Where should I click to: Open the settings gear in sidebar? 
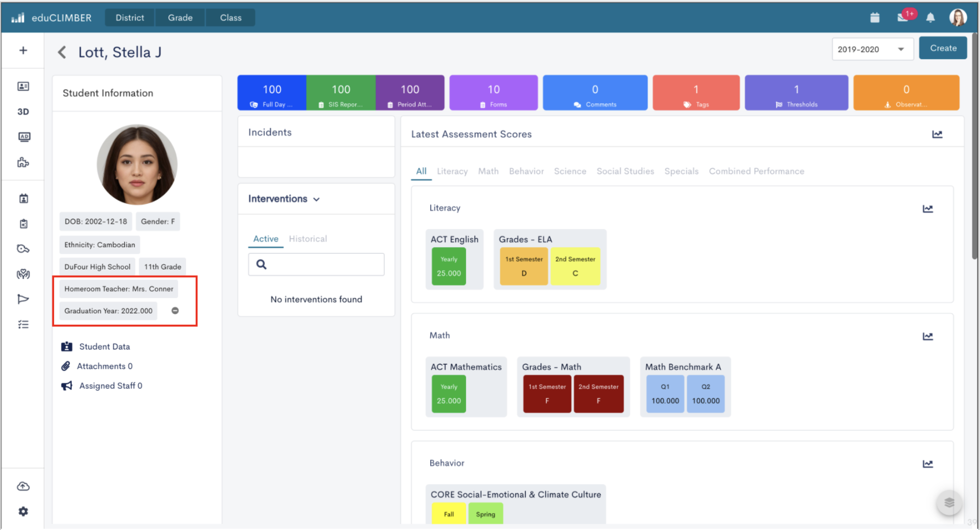coord(23,511)
